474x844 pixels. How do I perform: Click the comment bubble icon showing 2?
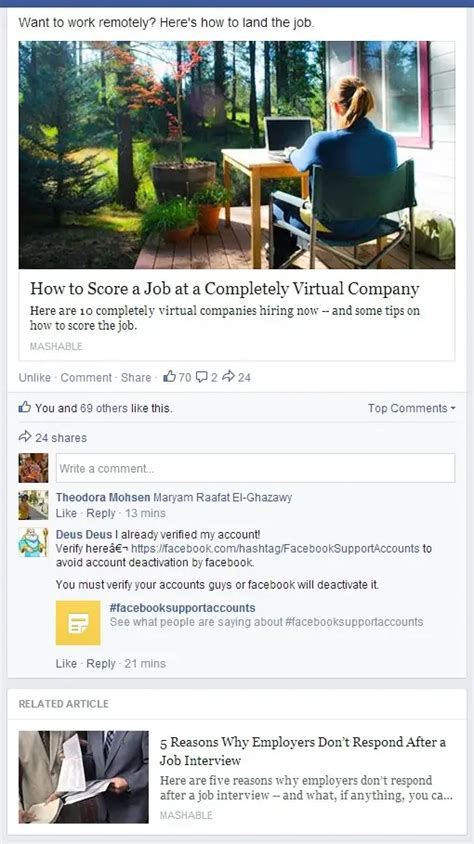[x=202, y=377]
